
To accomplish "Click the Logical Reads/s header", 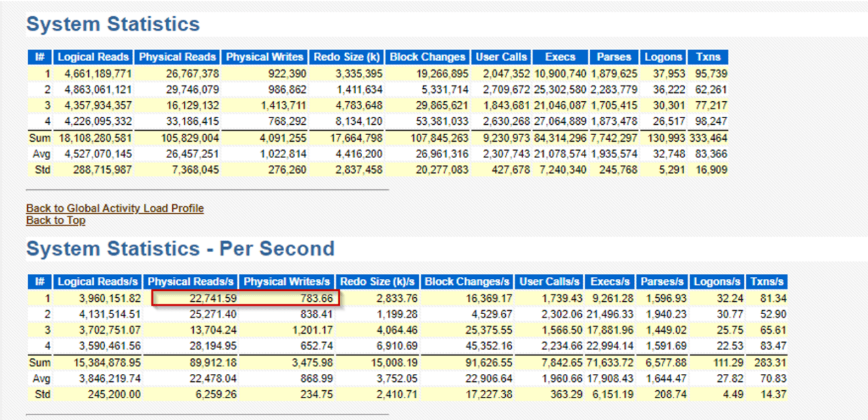I will (x=97, y=282).
